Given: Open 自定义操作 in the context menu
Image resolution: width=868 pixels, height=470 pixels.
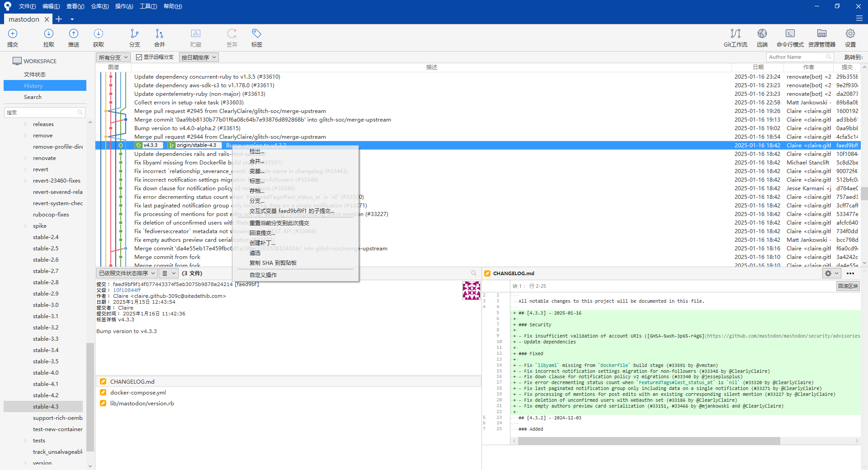Looking at the screenshot, I should point(295,275).
